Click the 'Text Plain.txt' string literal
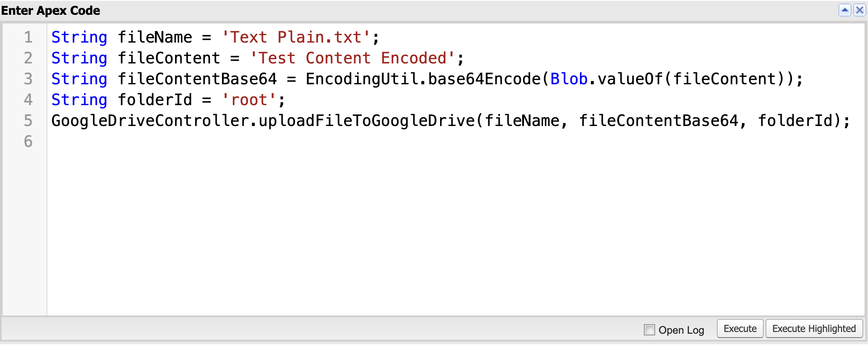Screen dimensions: 868x345 296,37
